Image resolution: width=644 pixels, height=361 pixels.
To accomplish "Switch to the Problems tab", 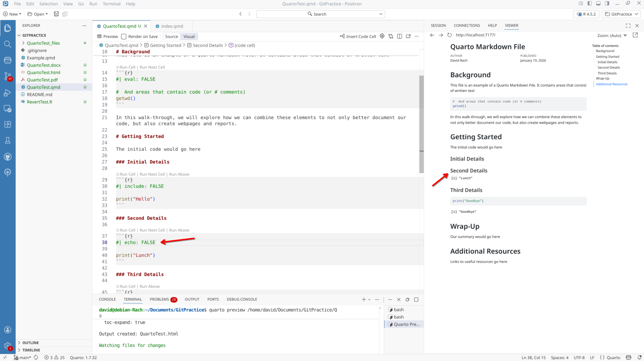I will click(x=159, y=299).
